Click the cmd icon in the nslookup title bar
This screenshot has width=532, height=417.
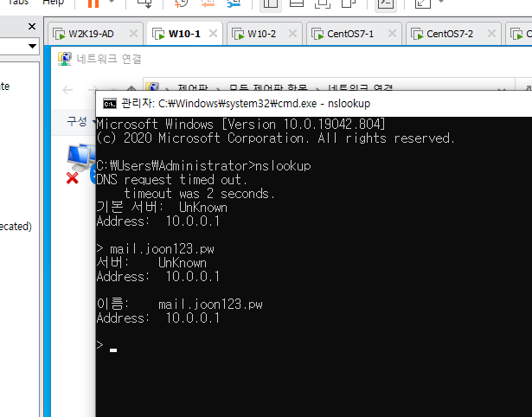point(110,104)
